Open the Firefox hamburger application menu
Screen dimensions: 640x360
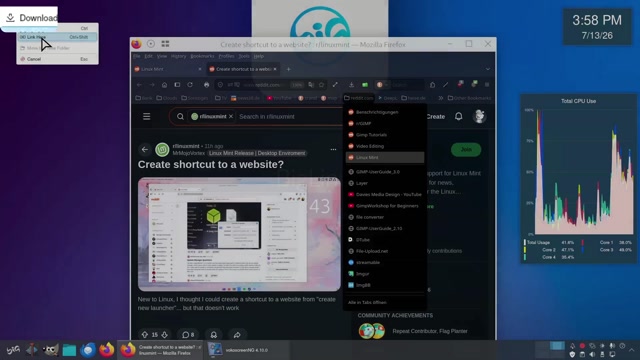click(487, 85)
